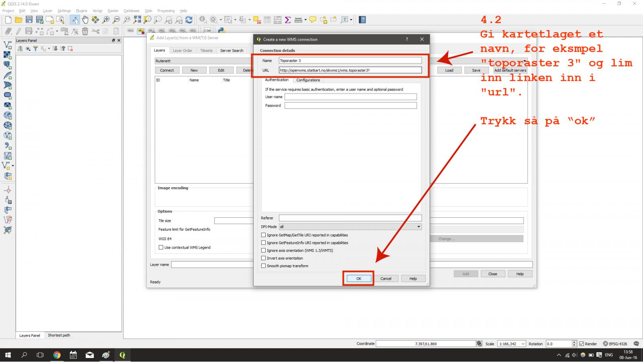Click the URL input field
Screen dimensions: 643x364
[x=350, y=70]
